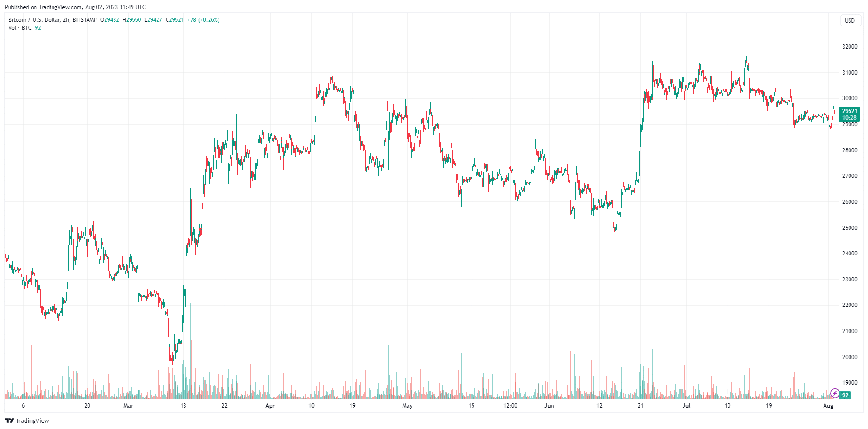The height and width of the screenshot is (429, 868).
Task: Click the 25000 price axis label
Action: (850, 228)
